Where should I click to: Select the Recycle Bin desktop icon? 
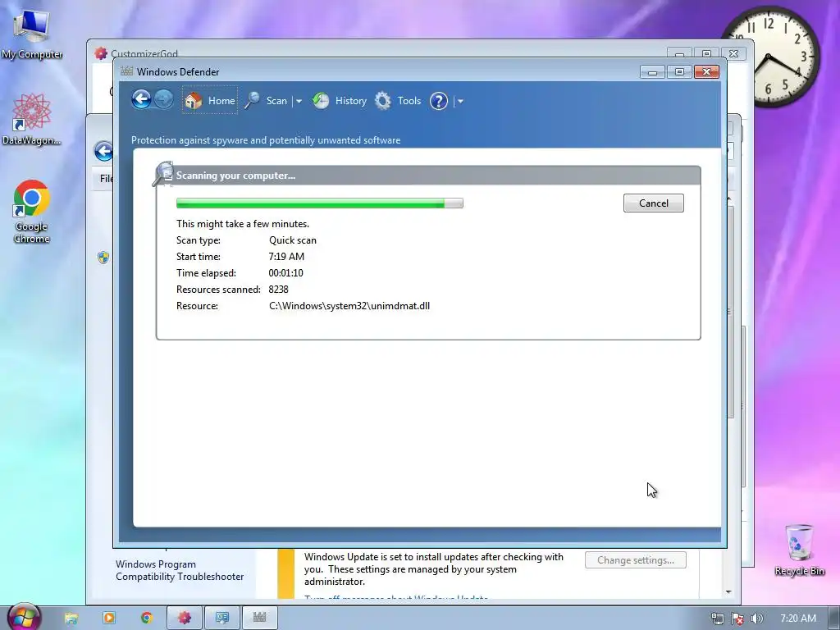[799, 550]
